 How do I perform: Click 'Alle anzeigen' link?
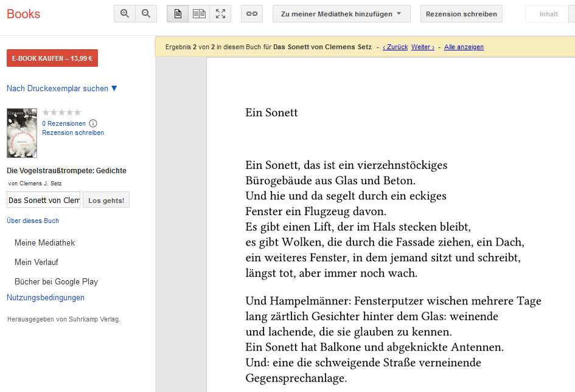click(464, 47)
